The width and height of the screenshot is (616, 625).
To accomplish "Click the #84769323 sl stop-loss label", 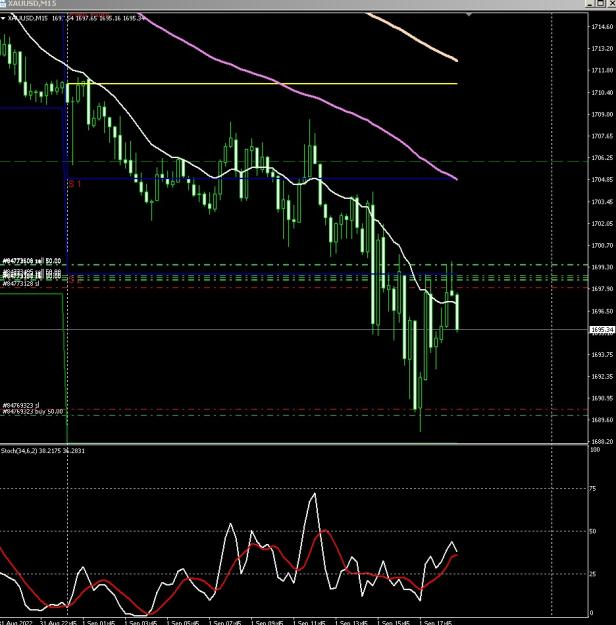I will click(x=21, y=405).
